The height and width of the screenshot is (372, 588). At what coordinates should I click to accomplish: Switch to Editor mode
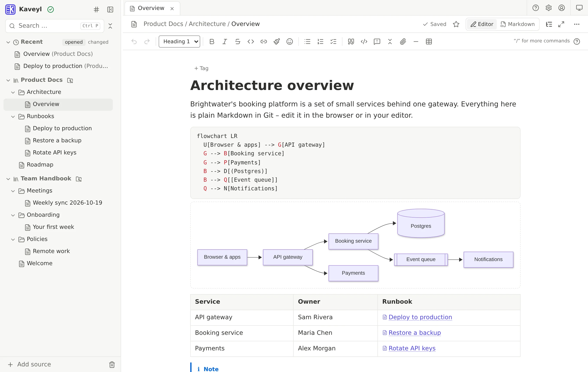click(482, 24)
